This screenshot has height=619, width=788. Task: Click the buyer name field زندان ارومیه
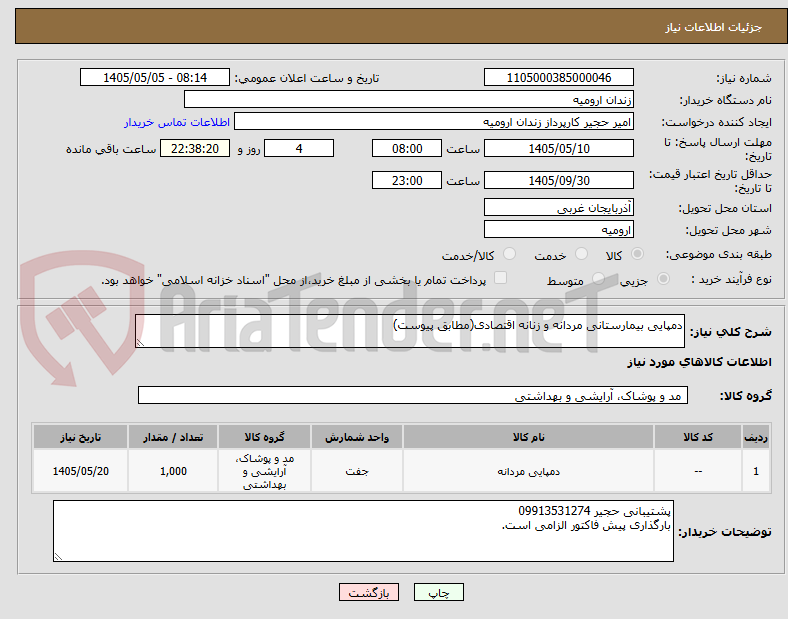[409, 99]
